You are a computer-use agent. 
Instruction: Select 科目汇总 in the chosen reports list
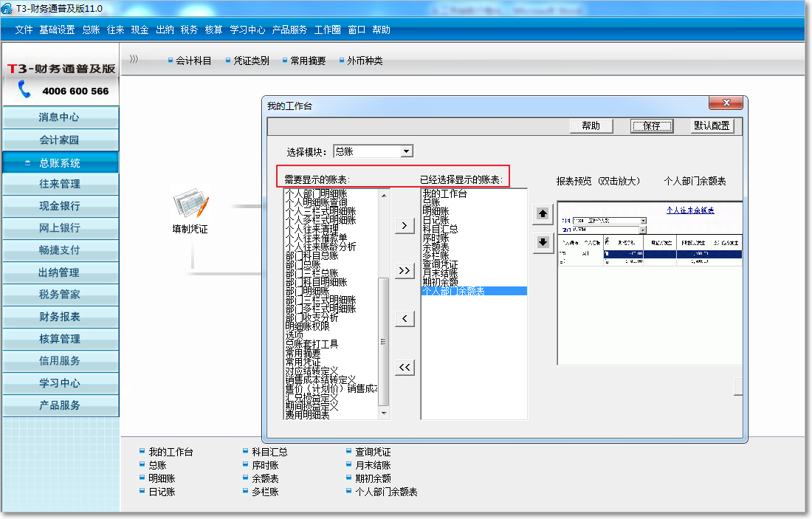click(440, 229)
